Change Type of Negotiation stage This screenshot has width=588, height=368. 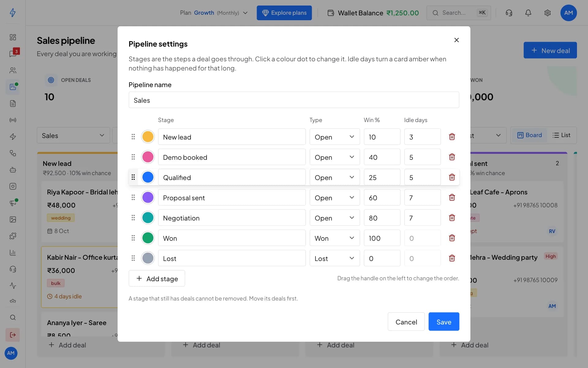335,218
